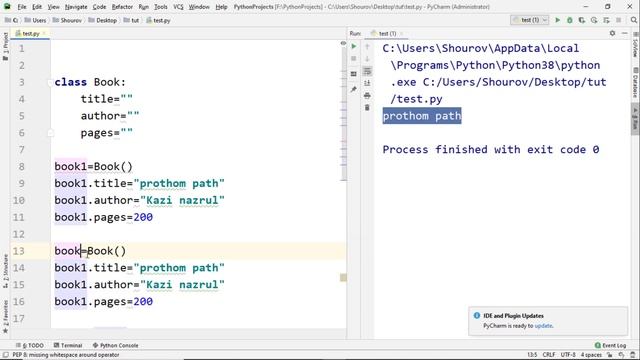Open the Favorites side panel

point(5,316)
